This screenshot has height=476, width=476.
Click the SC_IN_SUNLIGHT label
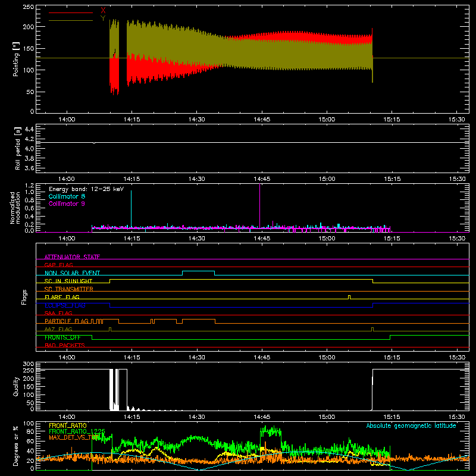pyautogui.click(x=68, y=281)
